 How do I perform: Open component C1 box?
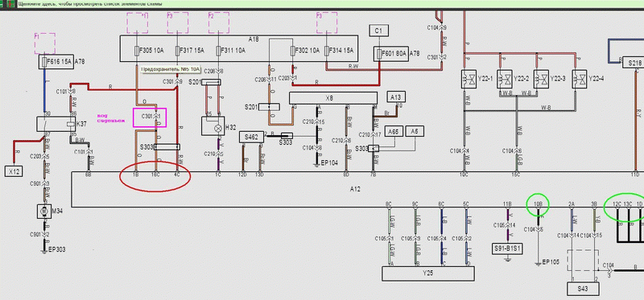378,31
